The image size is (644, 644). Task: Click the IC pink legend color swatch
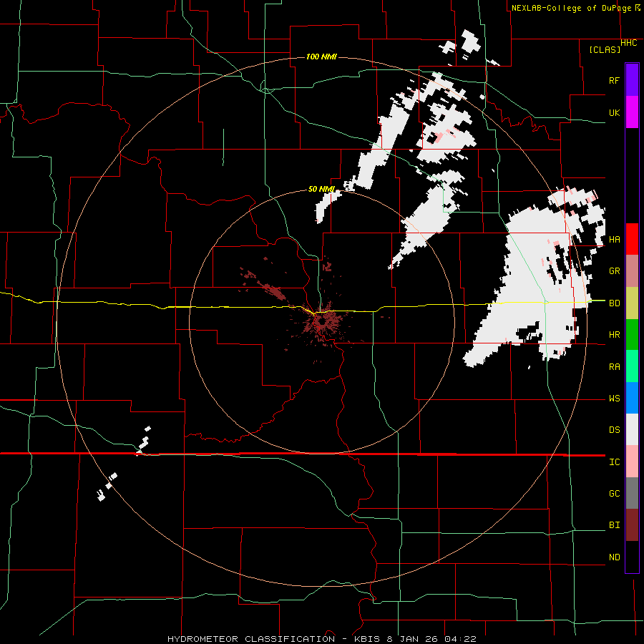pyautogui.click(x=632, y=462)
